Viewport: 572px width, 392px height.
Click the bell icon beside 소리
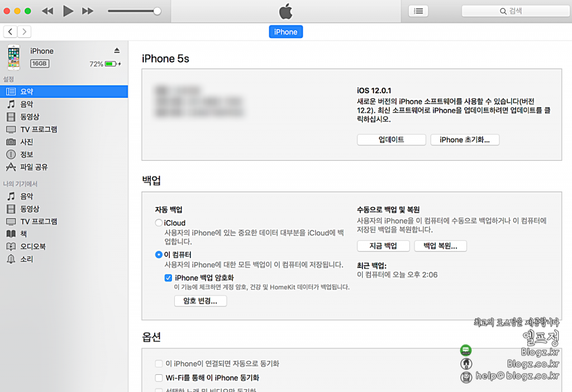11,259
